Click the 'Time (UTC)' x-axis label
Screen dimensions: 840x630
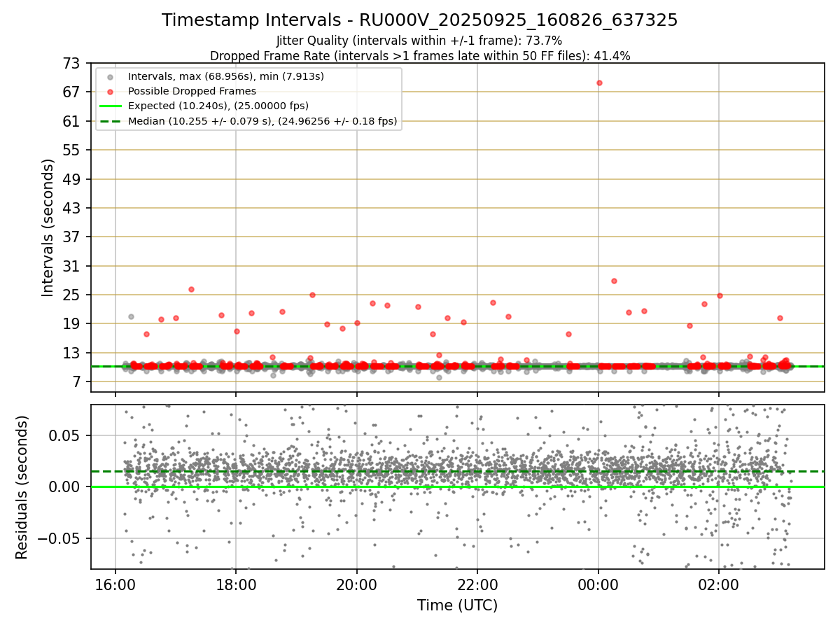(x=457, y=605)
